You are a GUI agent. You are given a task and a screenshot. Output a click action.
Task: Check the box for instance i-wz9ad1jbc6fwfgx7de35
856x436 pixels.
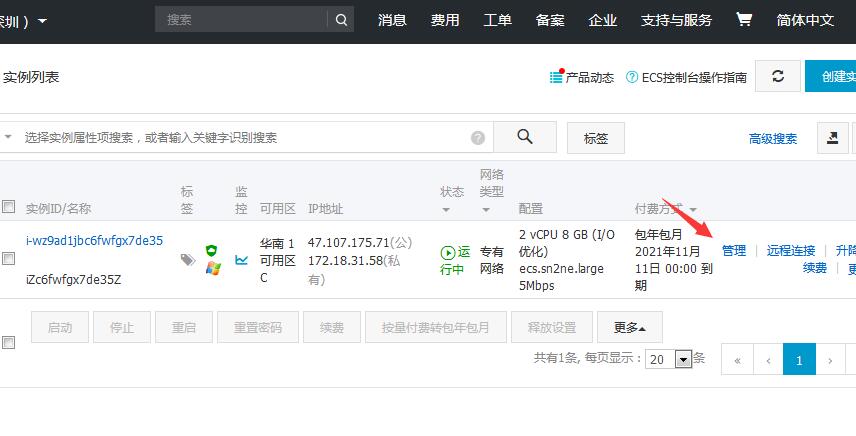(x=9, y=258)
